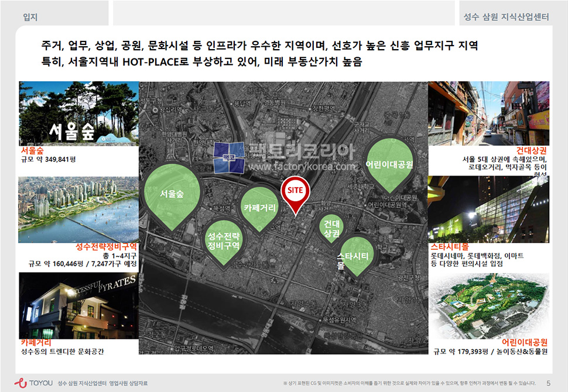Open the 성수전략정비구역 riverside aerial photo
568x392 pixels.
[x=78, y=209]
